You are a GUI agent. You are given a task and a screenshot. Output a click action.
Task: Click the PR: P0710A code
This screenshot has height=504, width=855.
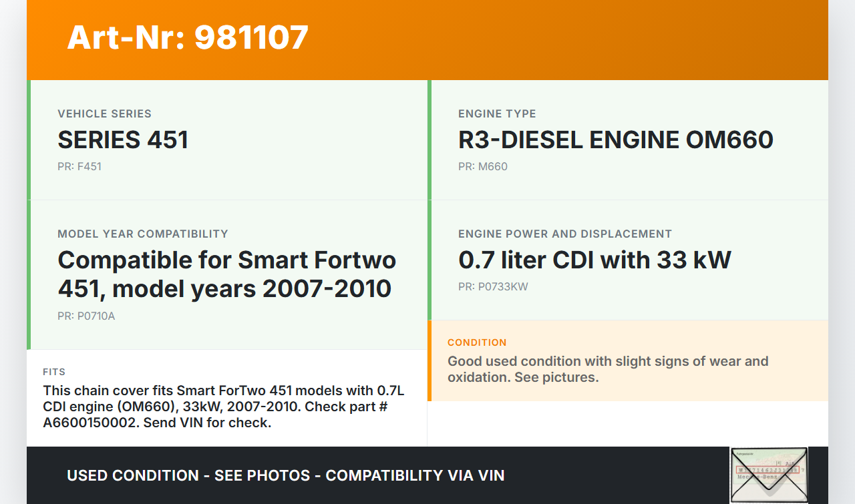click(x=86, y=316)
